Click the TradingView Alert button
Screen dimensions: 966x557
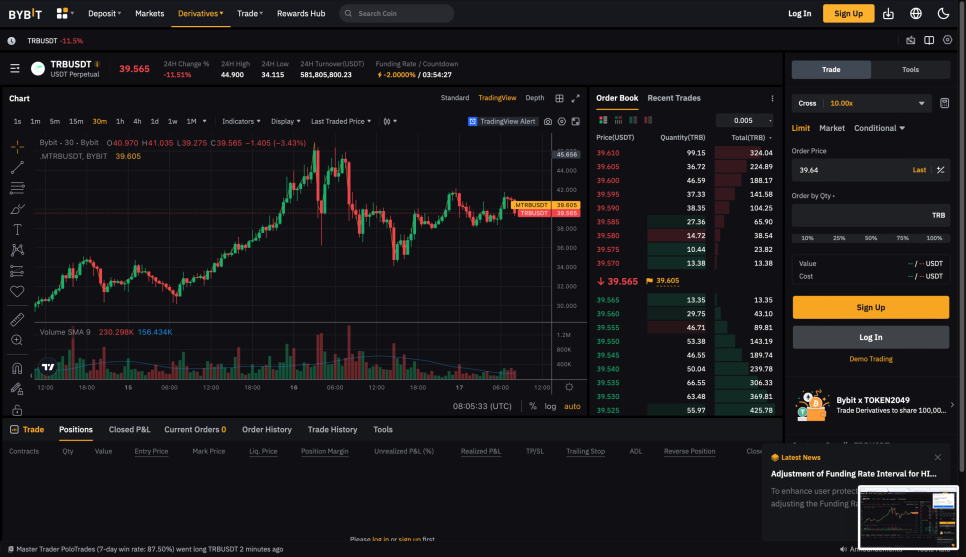[502, 121]
